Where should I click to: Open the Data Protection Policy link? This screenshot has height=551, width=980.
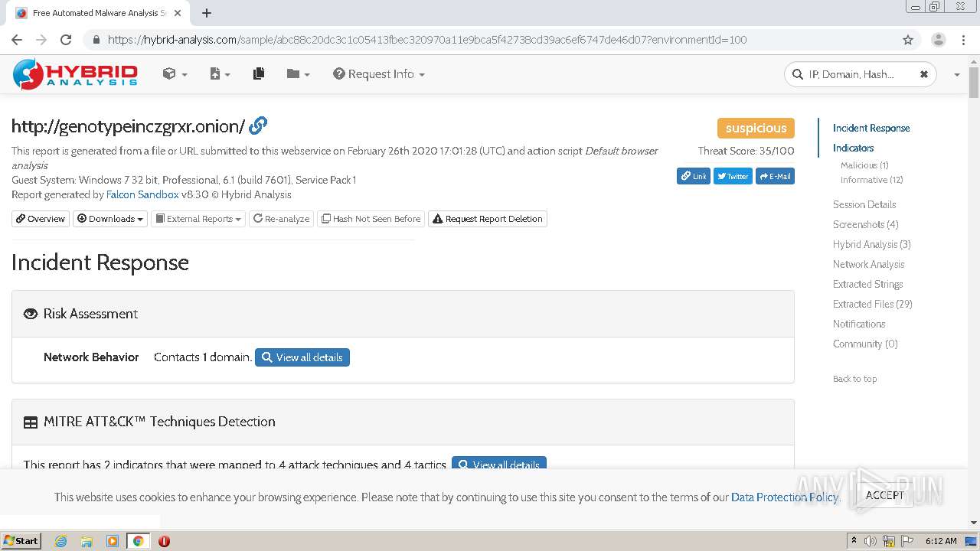point(785,497)
